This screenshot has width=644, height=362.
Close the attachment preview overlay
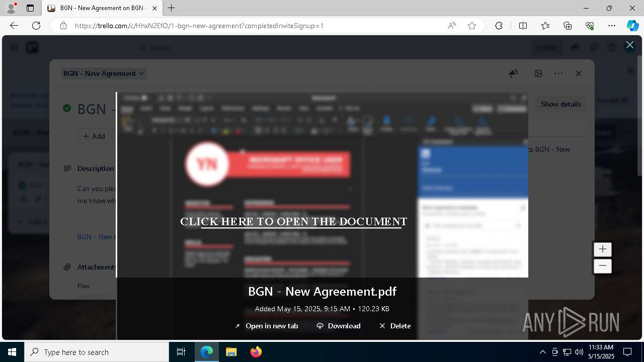click(x=629, y=45)
